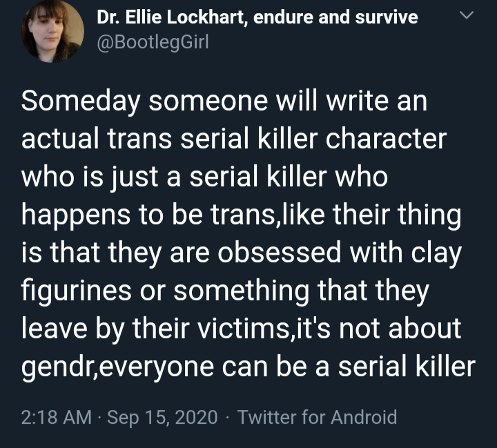497x448 pixels.
Task: Click the word 'Android' in the footer
Action: click(364, 417)
